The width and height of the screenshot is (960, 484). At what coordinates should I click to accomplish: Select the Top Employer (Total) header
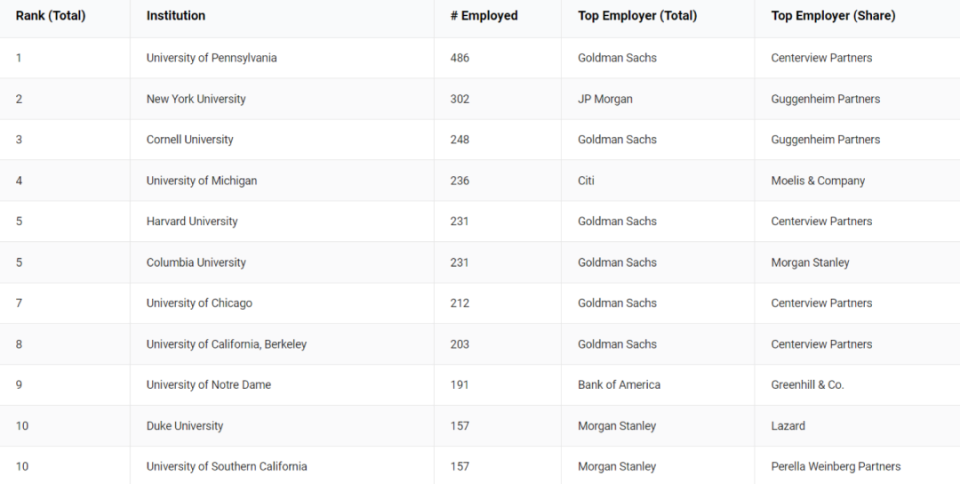point(637,16)
